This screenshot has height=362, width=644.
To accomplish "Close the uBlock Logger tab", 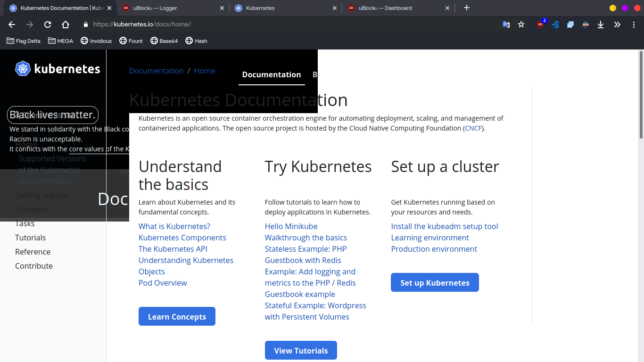I will tap(222, 8).
